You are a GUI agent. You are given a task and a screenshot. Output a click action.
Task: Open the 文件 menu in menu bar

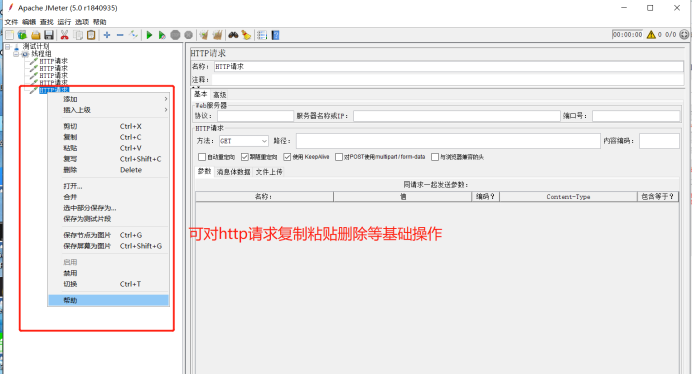(11, 22)
